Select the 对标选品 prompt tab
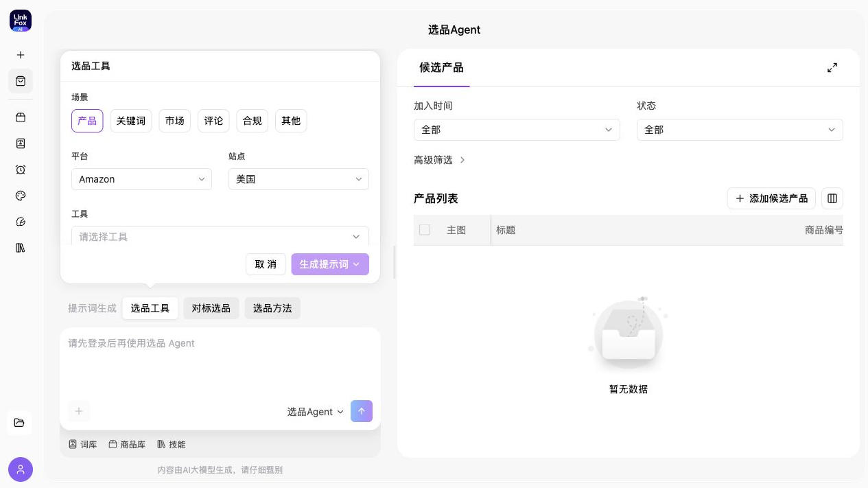The height and width of the screenshot is (488, 868). pyautogui.click(x=211, y=308)
